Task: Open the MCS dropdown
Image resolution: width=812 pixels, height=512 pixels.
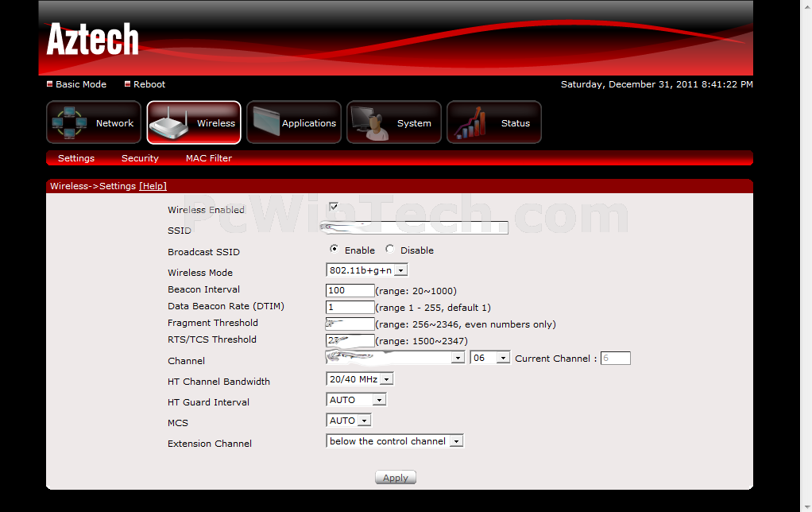Action: coord(349,421)
